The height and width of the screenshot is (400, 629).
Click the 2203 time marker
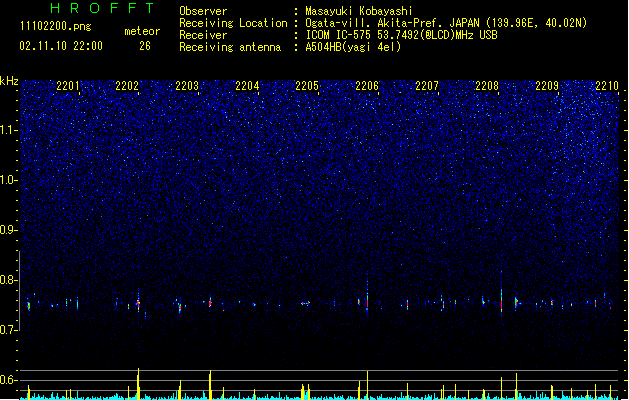[187, 86]
